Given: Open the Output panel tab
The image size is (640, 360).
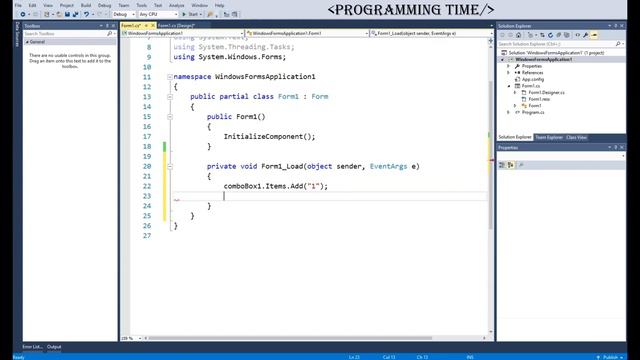Looking at the screenshot, I should (54, 347).
